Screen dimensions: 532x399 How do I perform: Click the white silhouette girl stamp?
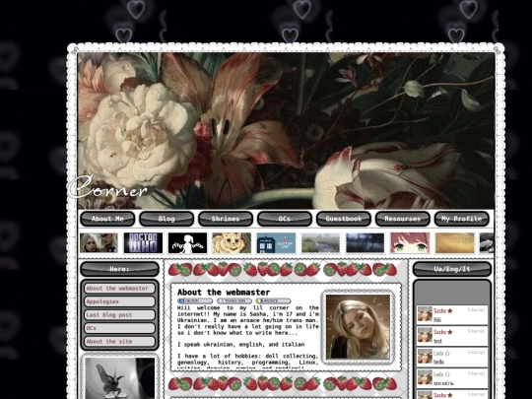[187, 243]
